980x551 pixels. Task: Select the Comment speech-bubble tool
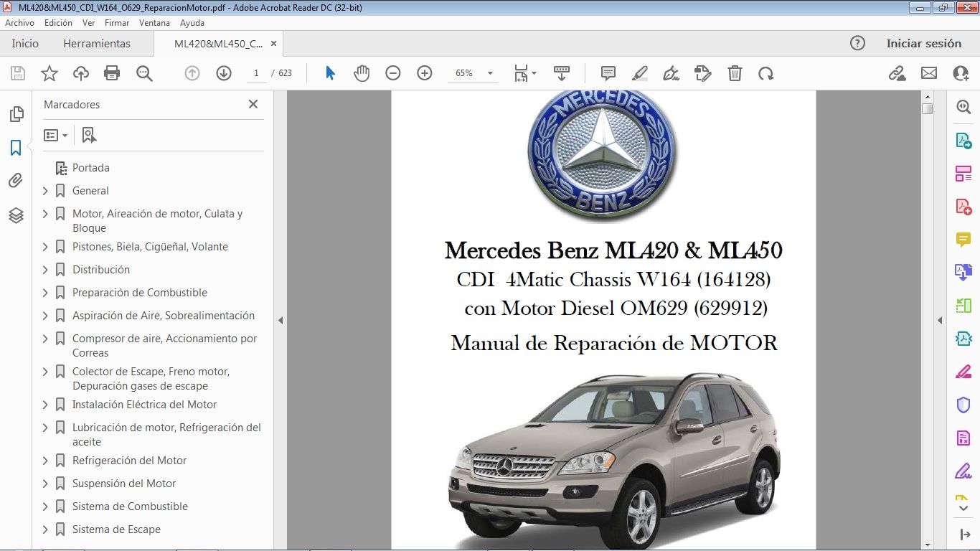pyautogui.click(x=608, y=72)
